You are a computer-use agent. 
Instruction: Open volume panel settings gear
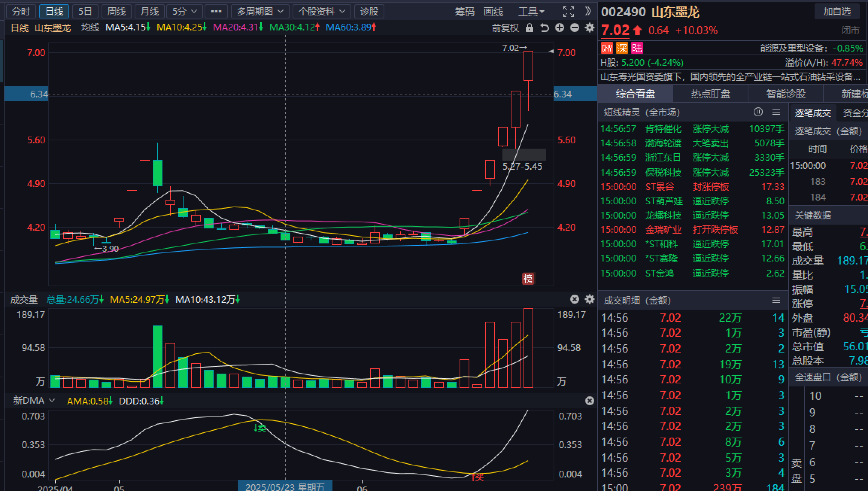590,299
